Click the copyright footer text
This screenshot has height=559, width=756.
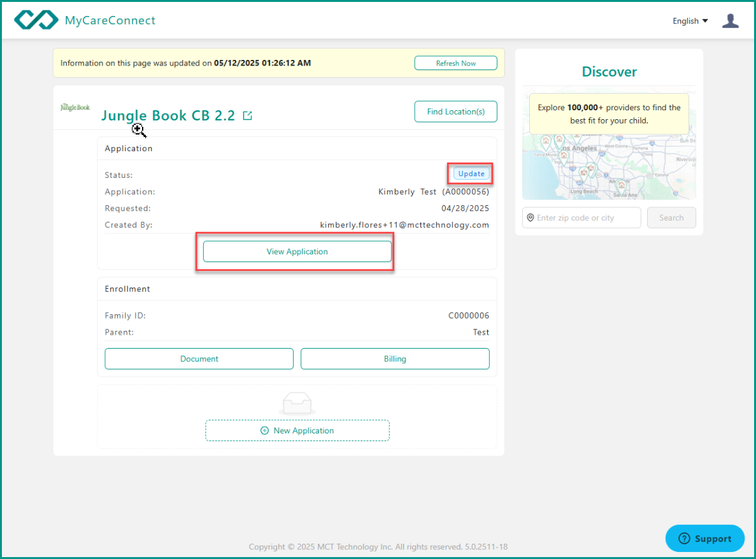tap(378, 546)
